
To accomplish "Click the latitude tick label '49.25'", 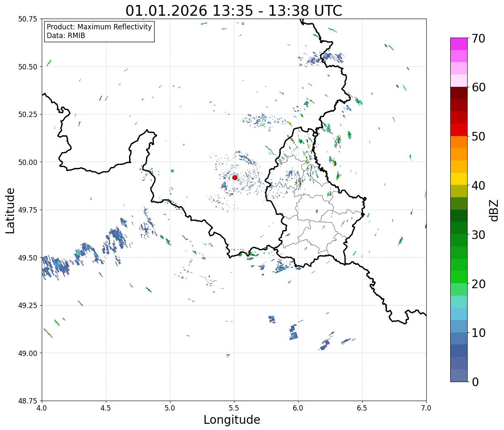I will click(x=28, y=306).
